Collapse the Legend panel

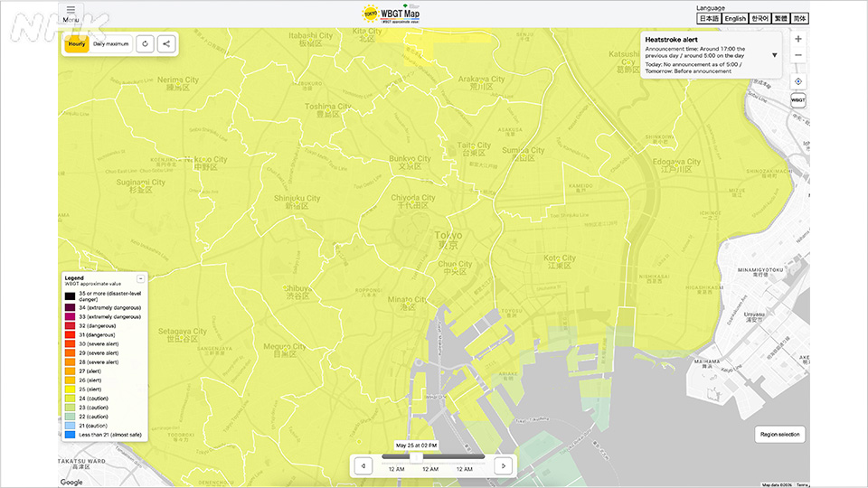coord(141,278)
